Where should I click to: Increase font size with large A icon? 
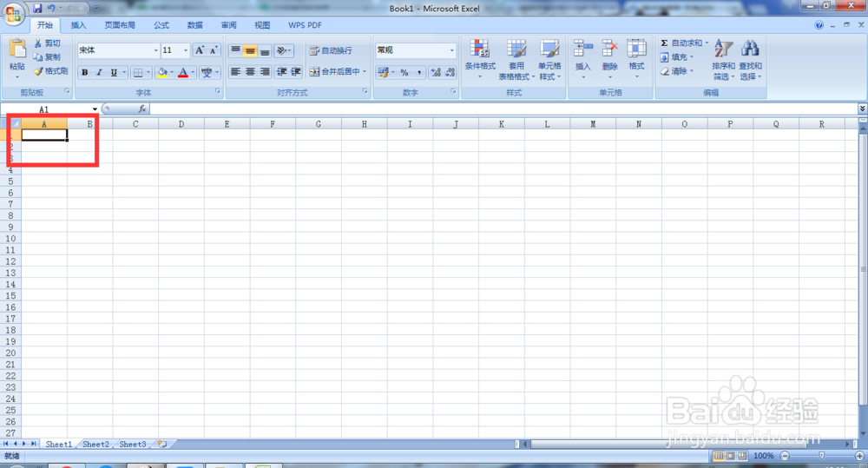[x=200, y=50]
